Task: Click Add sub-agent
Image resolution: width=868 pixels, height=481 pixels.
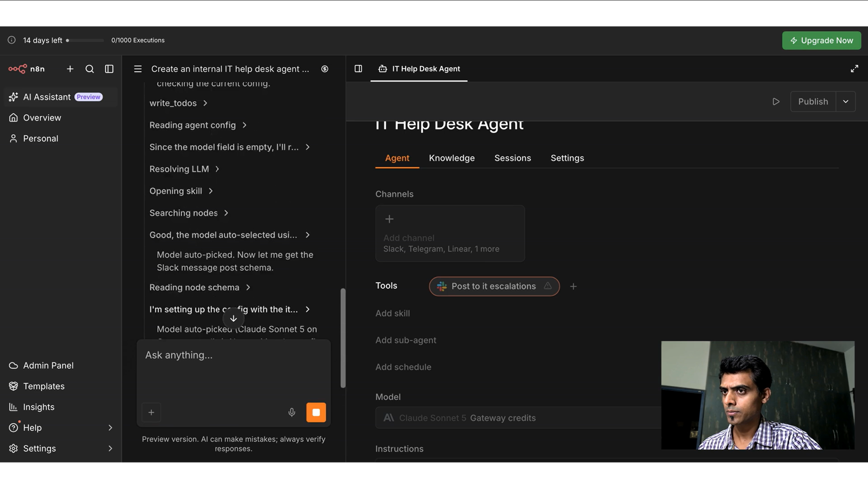Action: tap(406, 340)
